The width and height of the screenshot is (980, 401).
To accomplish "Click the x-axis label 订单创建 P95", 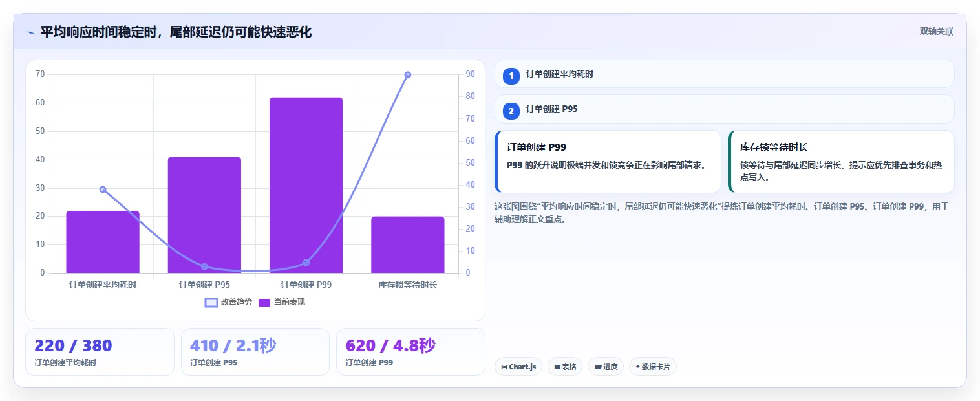I will point(204,285).
